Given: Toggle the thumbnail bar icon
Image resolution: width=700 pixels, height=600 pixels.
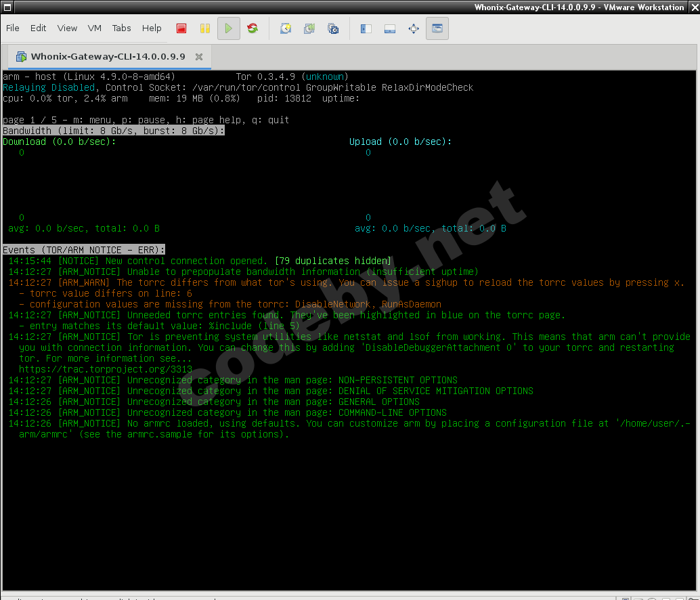Looking at the screenshot, I should [x=390, y=28].
